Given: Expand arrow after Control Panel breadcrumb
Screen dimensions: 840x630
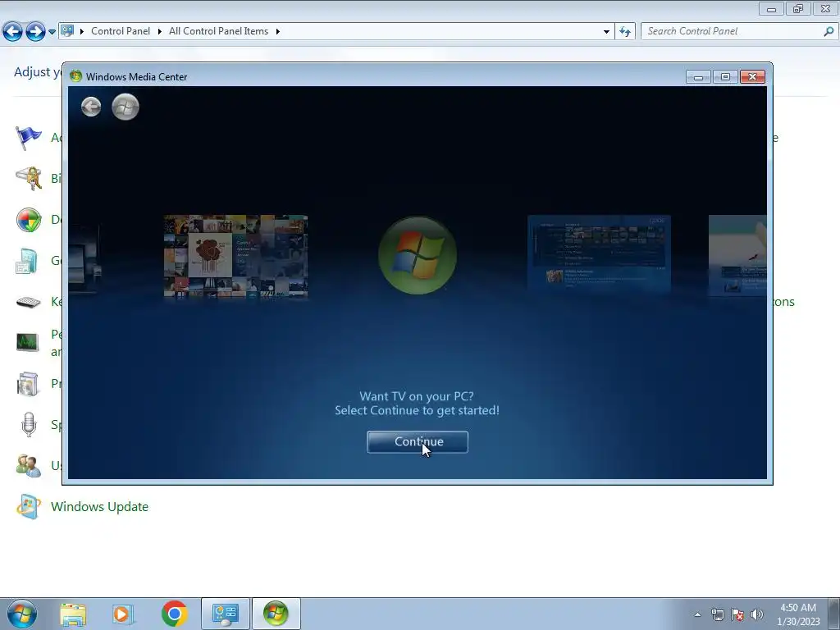Looking at the screenshot, I should click(x=159, y=31).
